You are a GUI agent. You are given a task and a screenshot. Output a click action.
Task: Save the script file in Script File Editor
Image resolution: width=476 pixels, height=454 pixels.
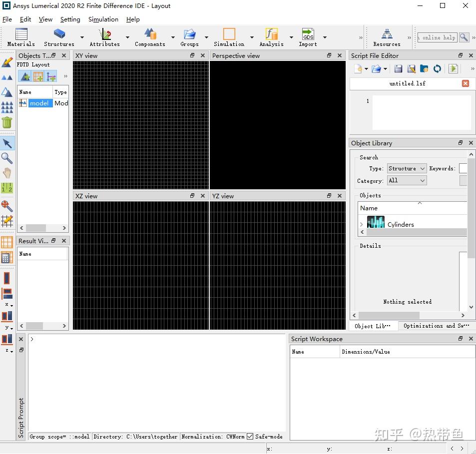click(x=398, y=68)
